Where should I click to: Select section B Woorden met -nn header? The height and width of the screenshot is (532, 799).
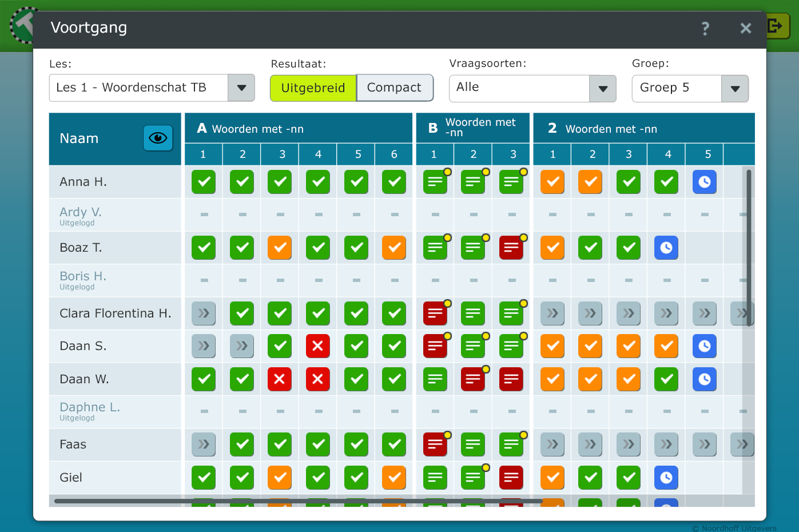click(x=473, y=128)
